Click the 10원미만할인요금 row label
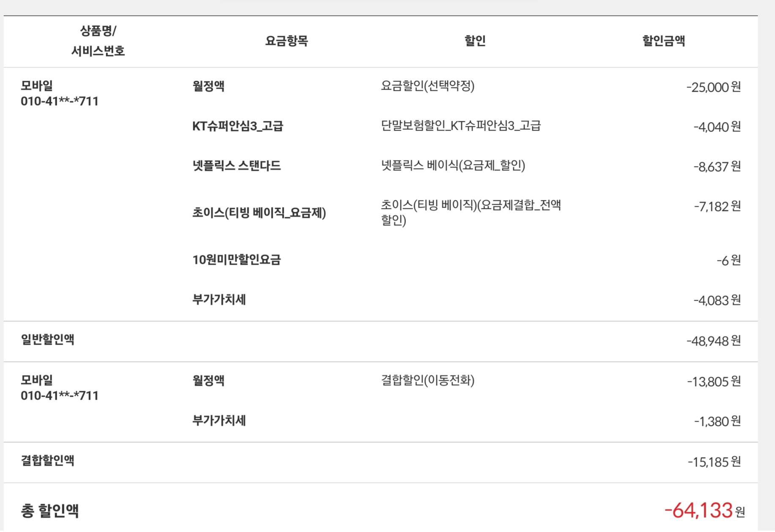775x532 pixels. (236, 260)
